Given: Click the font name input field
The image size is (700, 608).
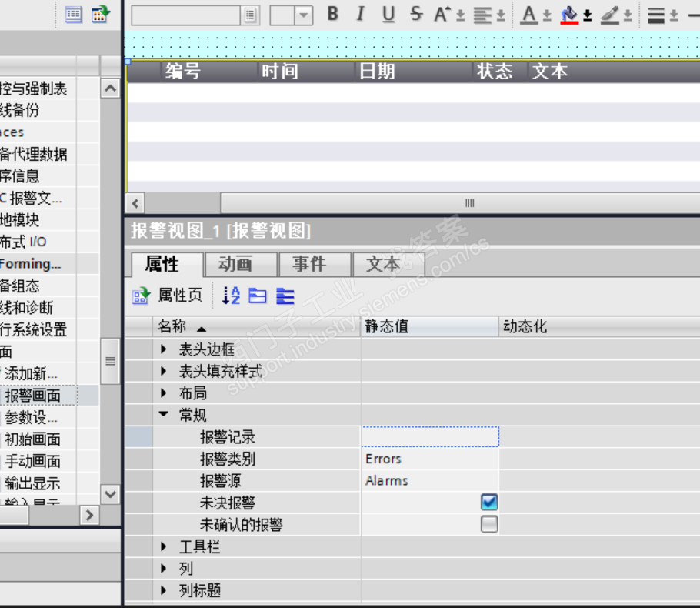Looking at the screenshot, I should point(185,15).
